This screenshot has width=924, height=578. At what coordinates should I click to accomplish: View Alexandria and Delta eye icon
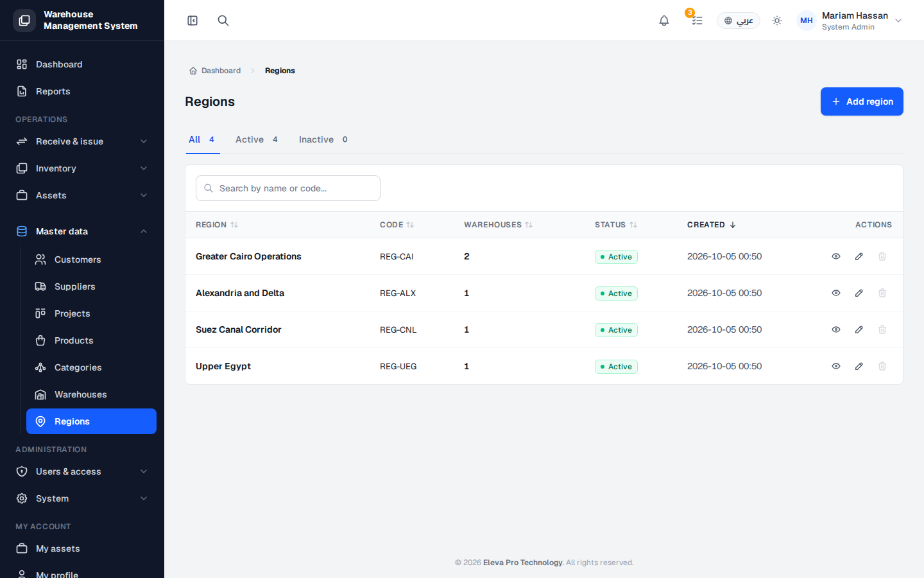[x=836, y=293]
